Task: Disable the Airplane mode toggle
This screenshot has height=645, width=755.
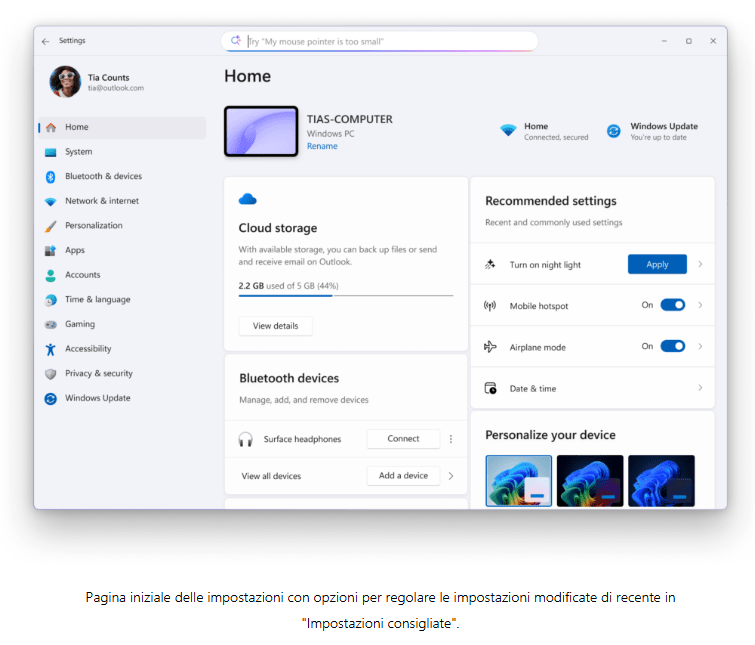Action: (x=672, y=346)
